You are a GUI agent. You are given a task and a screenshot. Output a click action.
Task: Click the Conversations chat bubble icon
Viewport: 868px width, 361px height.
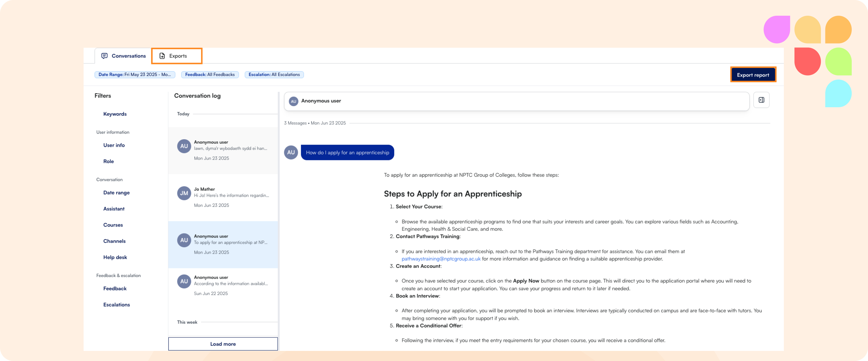pyautogui.click(x=104, y=56)
